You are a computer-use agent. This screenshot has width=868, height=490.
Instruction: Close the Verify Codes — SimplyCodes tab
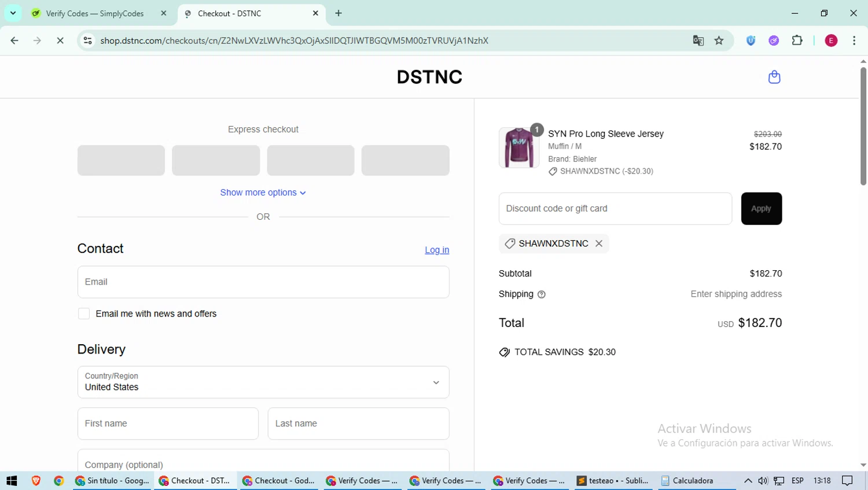[164, 13]
